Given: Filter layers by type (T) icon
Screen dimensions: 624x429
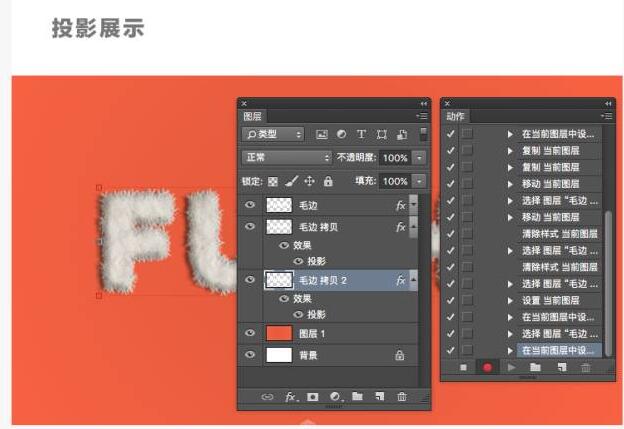Looking at the screenshot, I should [x=361, y=135].
